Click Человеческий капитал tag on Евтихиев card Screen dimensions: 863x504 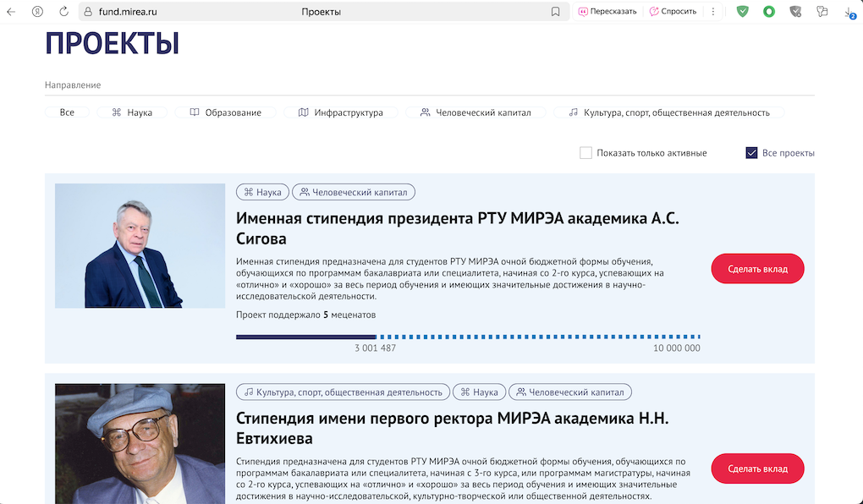(x=570, y=392)
